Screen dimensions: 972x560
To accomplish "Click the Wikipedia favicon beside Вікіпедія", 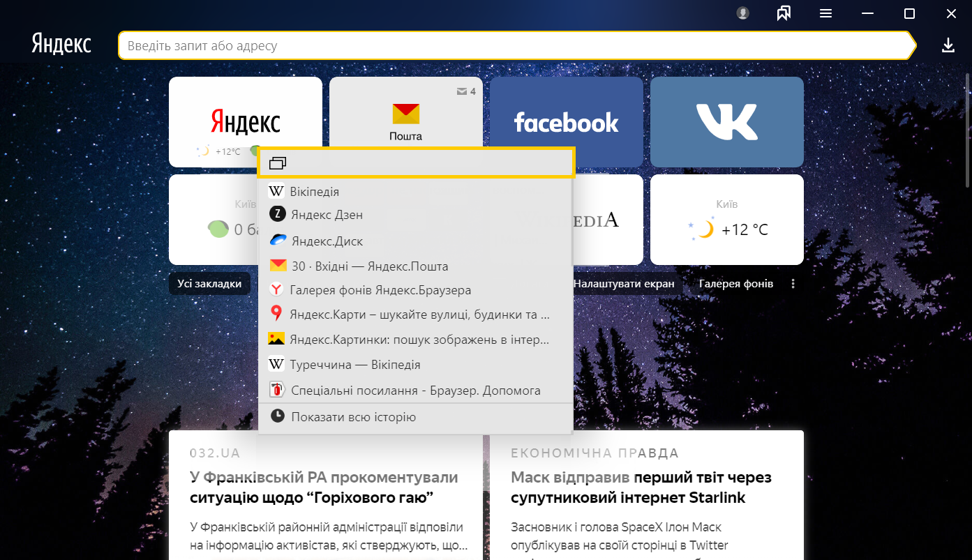I will (x=276, y=191).
